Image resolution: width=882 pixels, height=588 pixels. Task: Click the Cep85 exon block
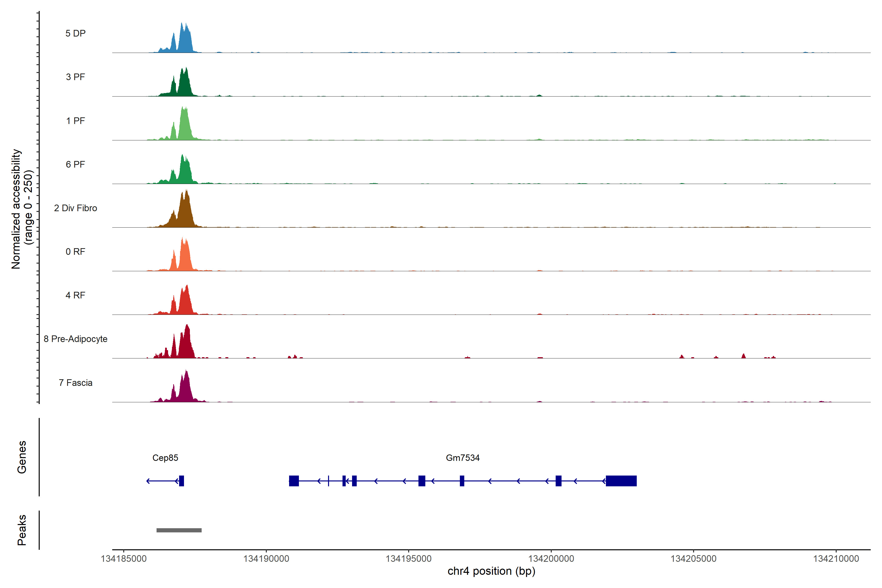pos(182,481)
